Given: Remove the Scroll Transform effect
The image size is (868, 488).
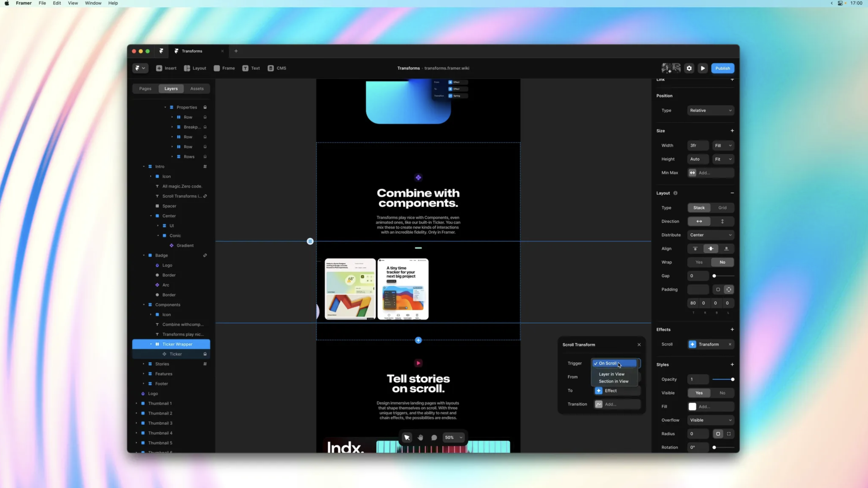Looking at the screenshot, I should pos(730,344).
